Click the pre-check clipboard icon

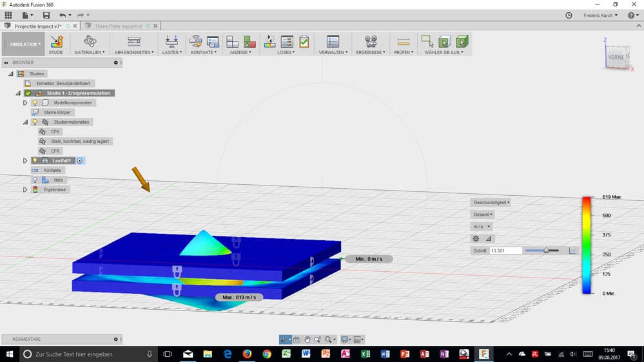(304, 41)
